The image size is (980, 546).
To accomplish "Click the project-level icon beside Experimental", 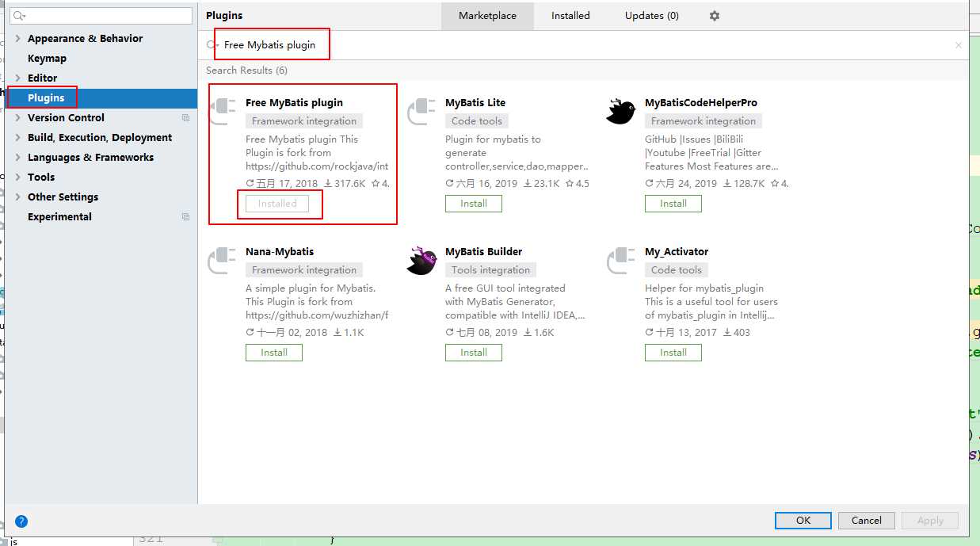I will point(186,217).
